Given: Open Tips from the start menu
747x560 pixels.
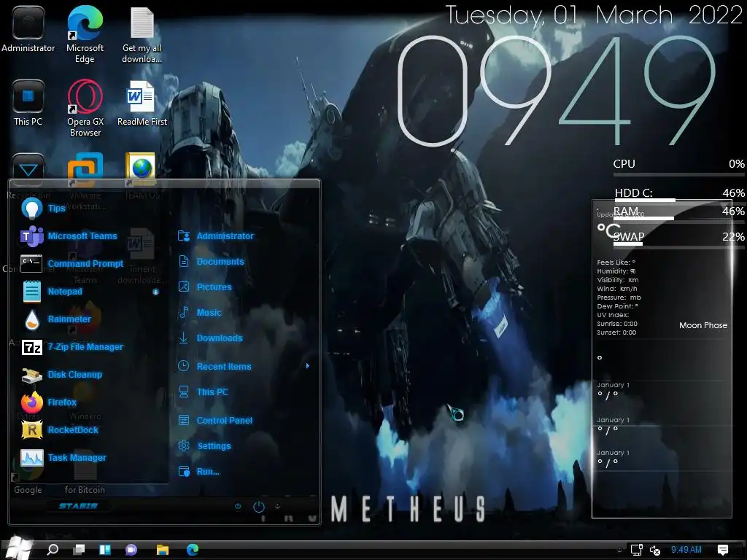Looking at the screenshot, I should (x=43, y=208).
